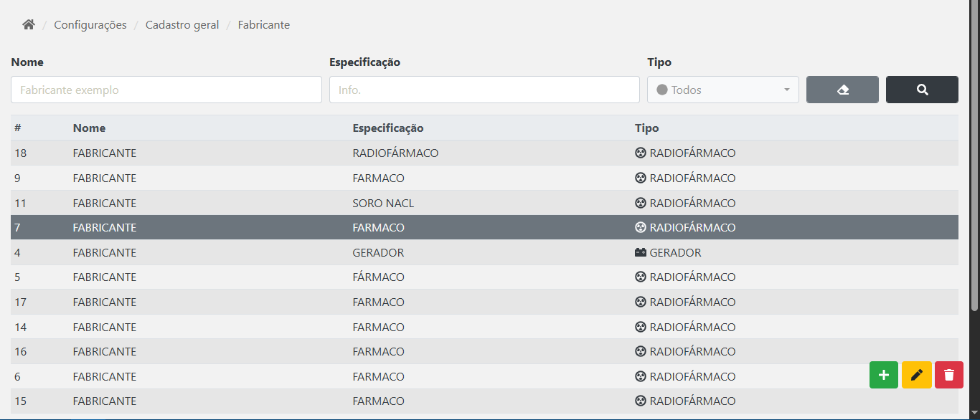Click the home icon in the breadcrumb
This screenshot has width=980, height=420.
click(29, 25)
